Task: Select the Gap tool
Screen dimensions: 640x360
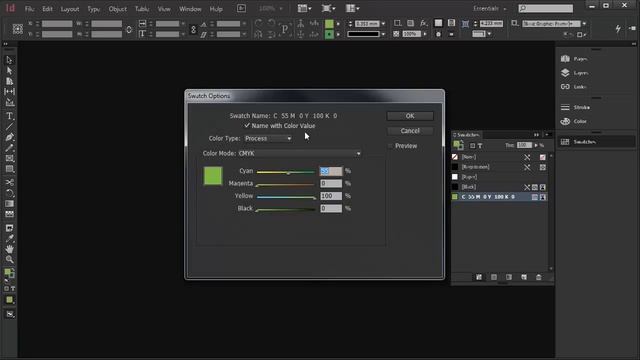Action: coord(9,92)
